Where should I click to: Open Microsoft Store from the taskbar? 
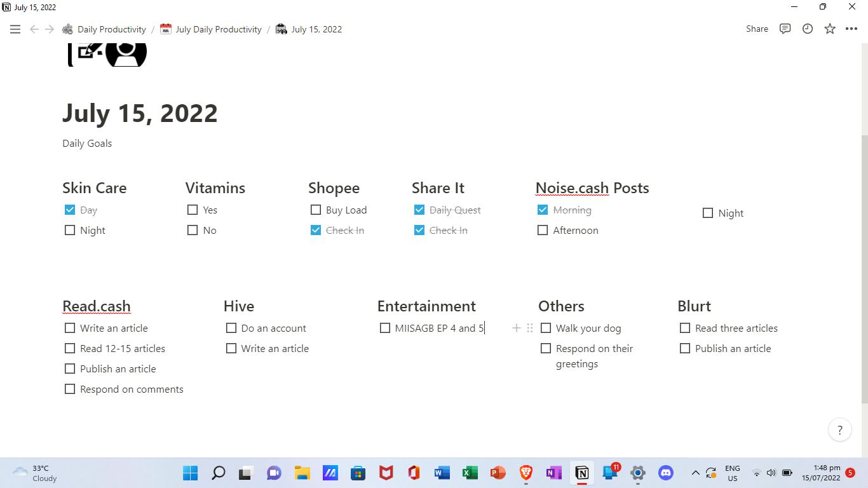point(358,473)
